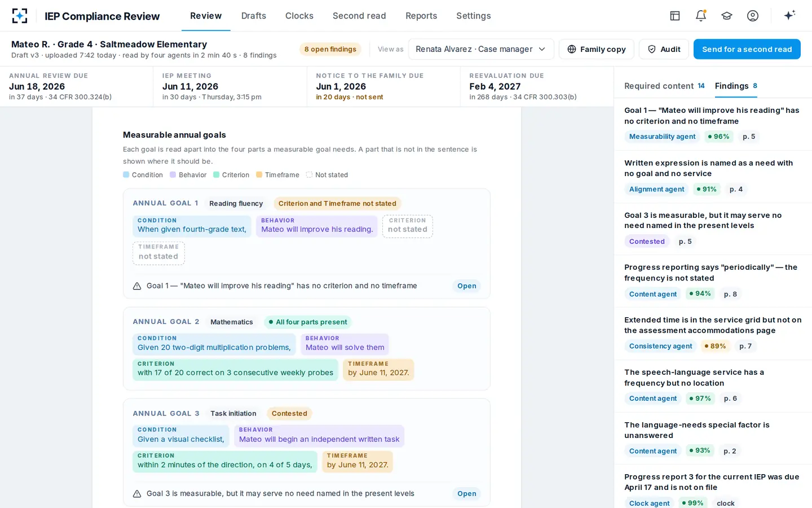The height and width of the screenshot is (508, 812).
Task: Click Send for a second read button
Action: (x=747, y=49)
